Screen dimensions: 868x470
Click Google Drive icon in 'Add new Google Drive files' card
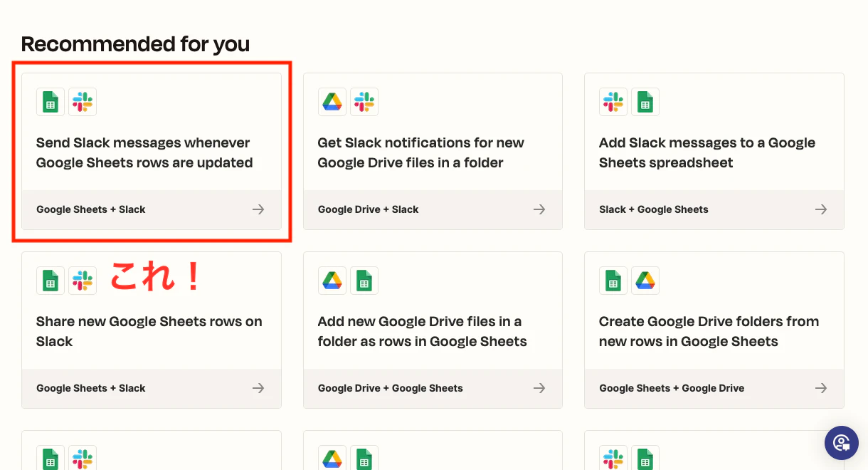pos(332,281)
